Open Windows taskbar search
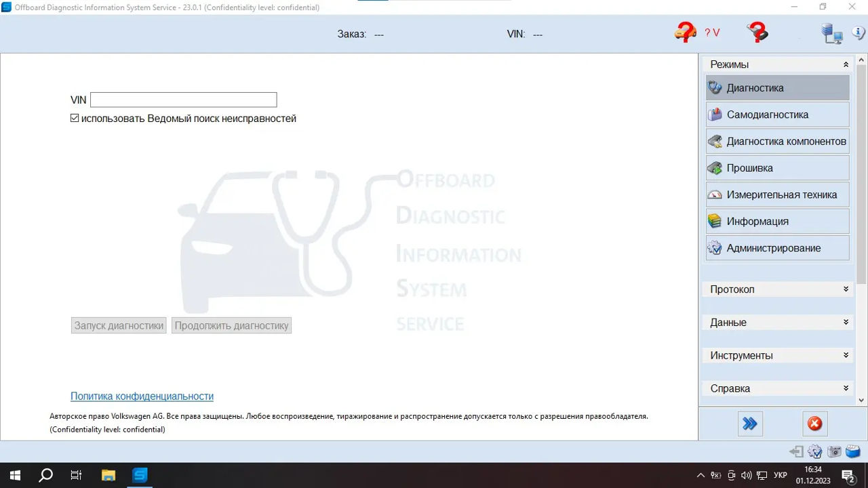 point(45,475)
